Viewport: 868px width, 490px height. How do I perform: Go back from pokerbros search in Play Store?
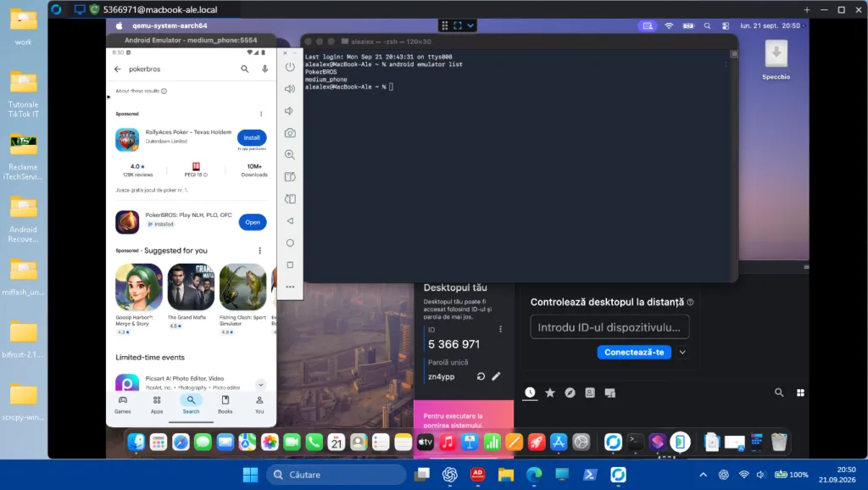(117, 70)
